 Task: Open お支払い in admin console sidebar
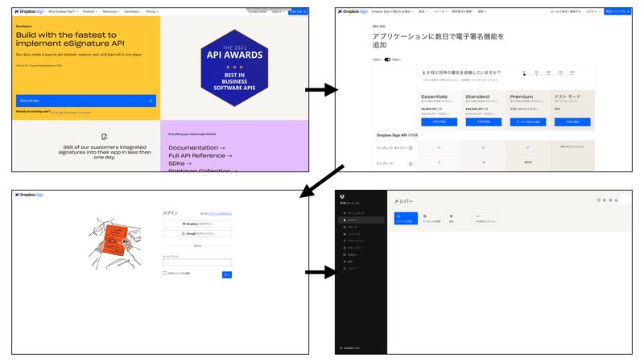pyautogui.click(x=350, y=255)
